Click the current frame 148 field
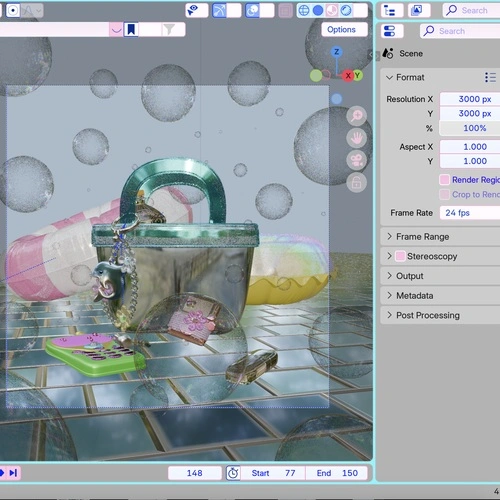 tap(195, 473)
